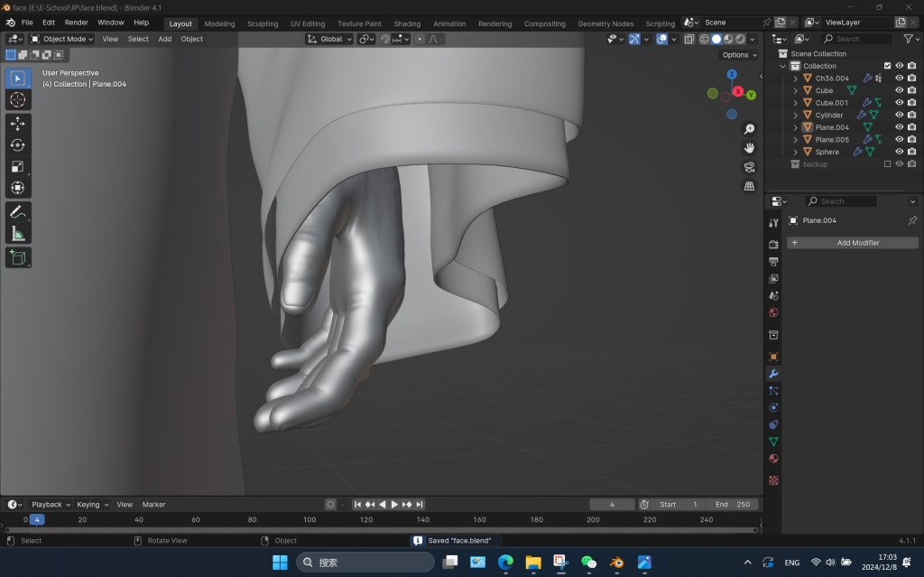Hide the Sphere object visibility
924x577 pixels.
pyautogui.click(x=899, y=152)
